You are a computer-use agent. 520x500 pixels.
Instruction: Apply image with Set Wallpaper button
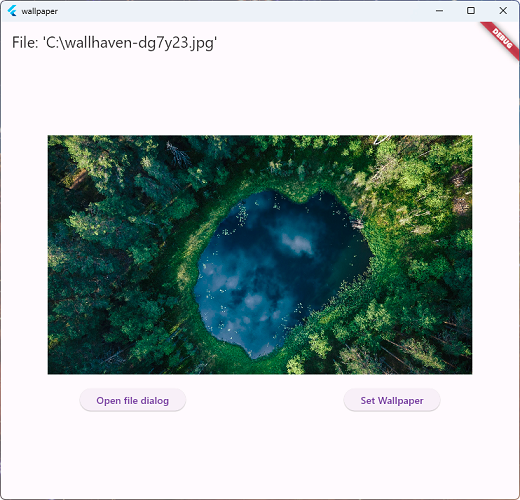(x=392, y=400)
